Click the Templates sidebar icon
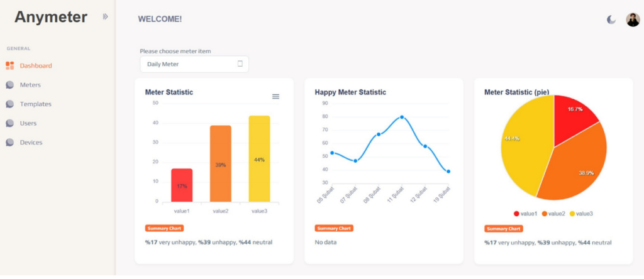Image resolution: width=644 pixels, height=279 pixels. click(10, 104)
